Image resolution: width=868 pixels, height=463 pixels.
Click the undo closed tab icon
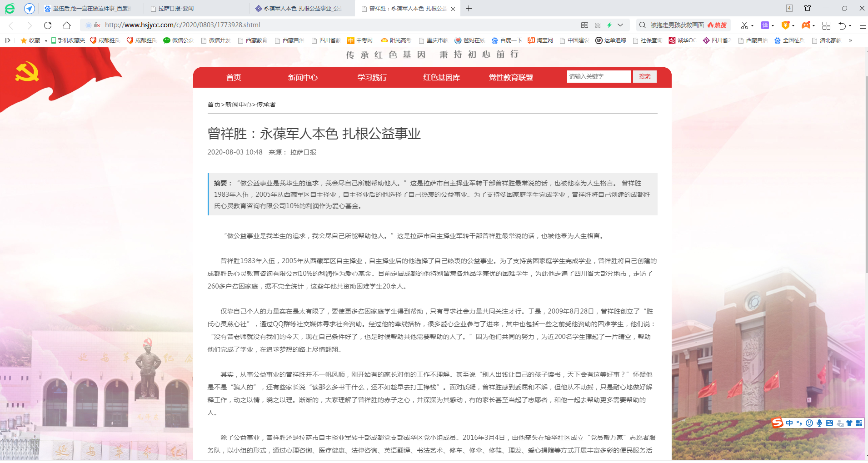point(842,25)
